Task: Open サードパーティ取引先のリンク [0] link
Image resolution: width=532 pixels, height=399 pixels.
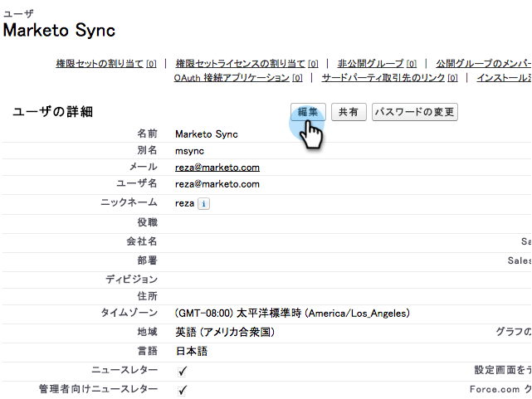Action: (389, 78)
